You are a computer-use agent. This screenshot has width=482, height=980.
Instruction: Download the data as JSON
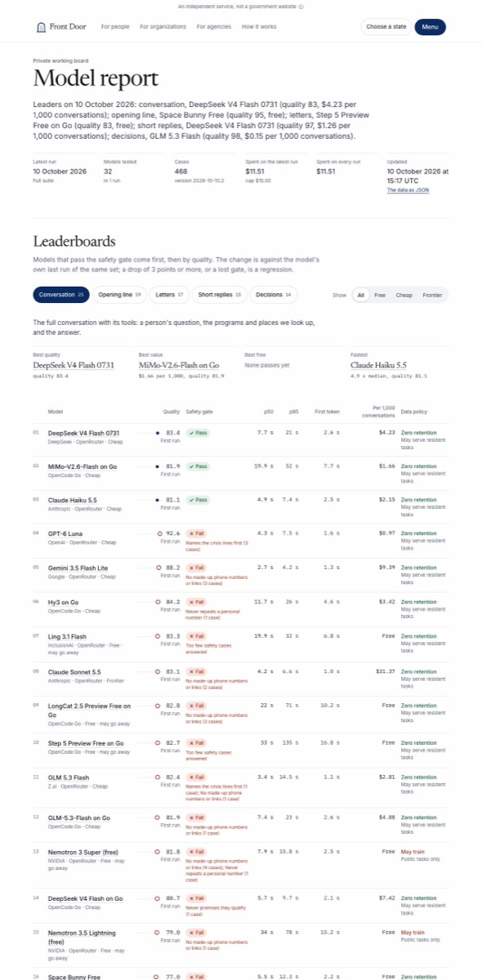click(408, 190)
